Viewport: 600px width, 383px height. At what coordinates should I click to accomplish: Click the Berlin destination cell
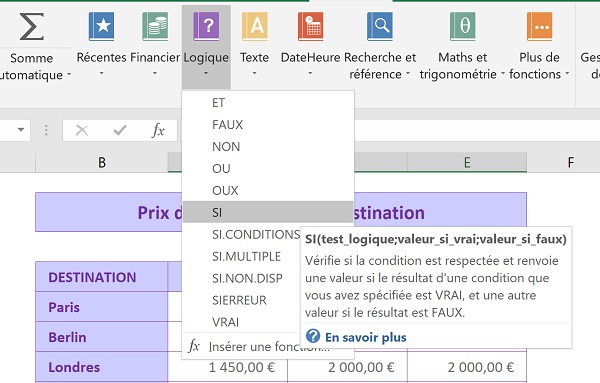101,337
